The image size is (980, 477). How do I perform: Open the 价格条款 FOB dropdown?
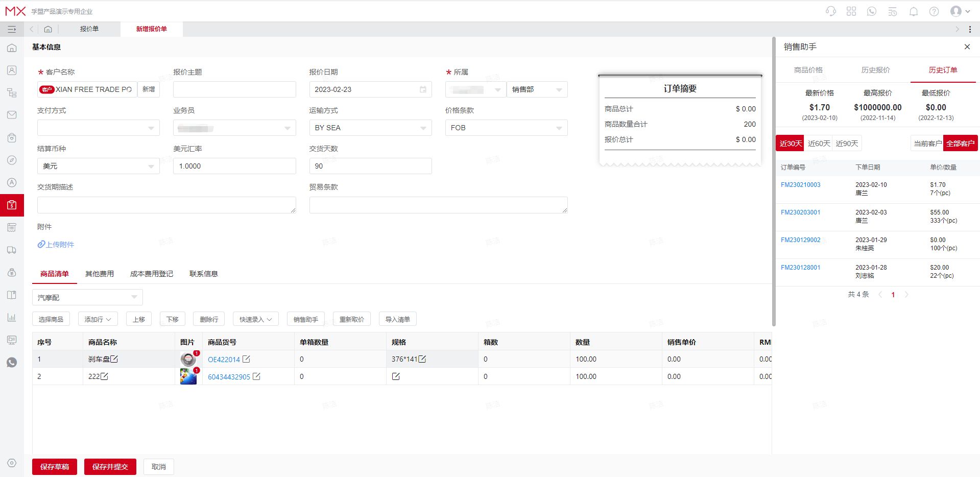tap(558, 128)
